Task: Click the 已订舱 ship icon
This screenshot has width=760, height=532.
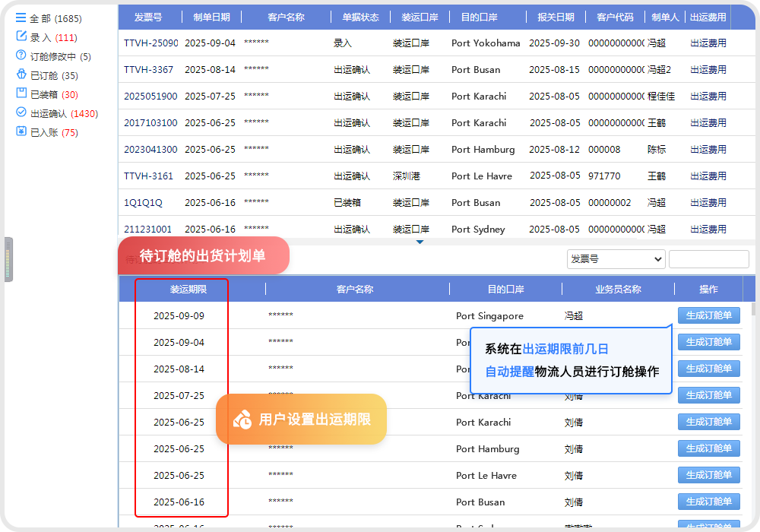Action: coord(21,74)
